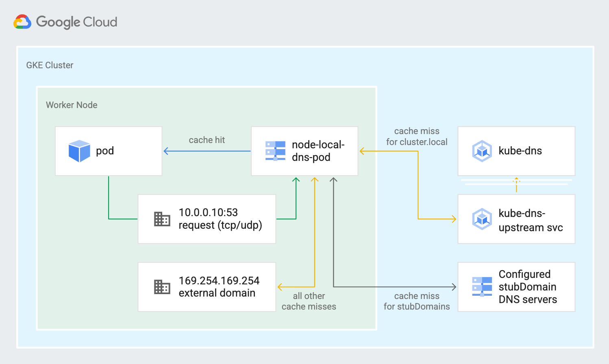Click the 'node-local-dns-pod' label text

(x=318, y=151)
